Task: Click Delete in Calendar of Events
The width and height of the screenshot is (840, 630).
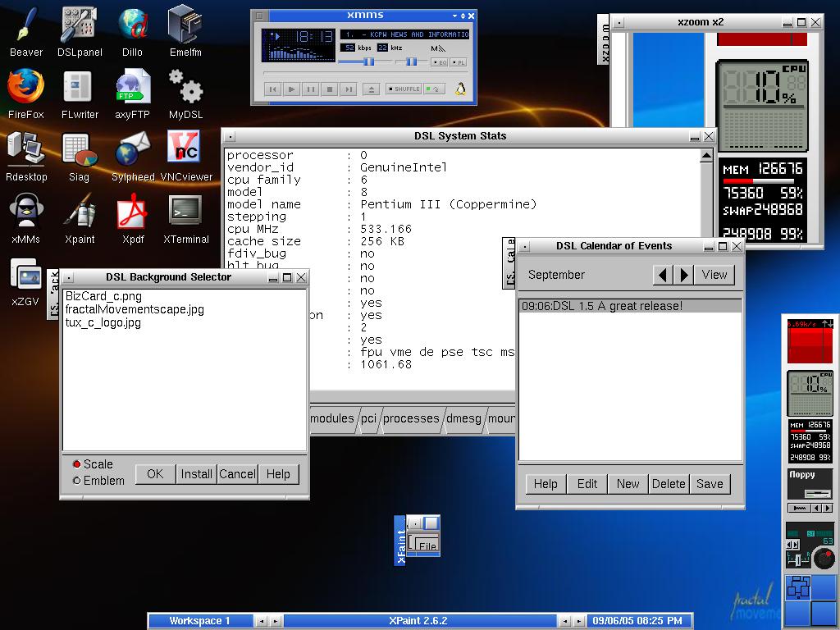Action: 669,484
